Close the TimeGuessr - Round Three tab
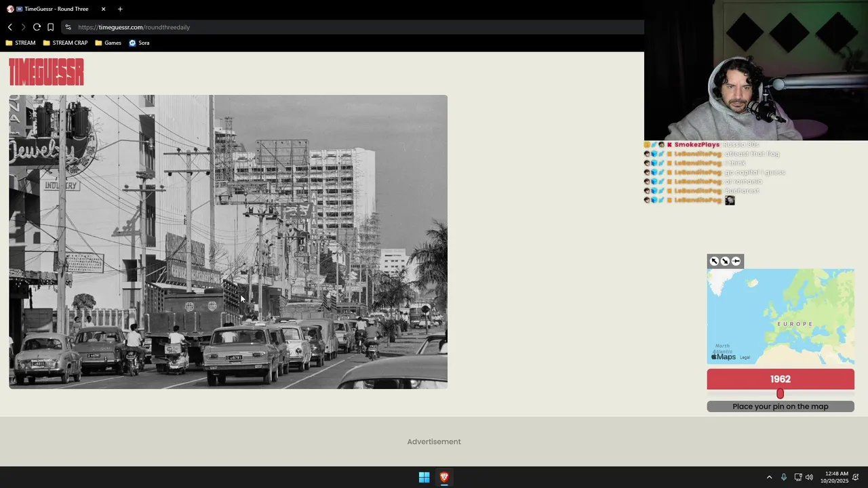 point(104,9)
